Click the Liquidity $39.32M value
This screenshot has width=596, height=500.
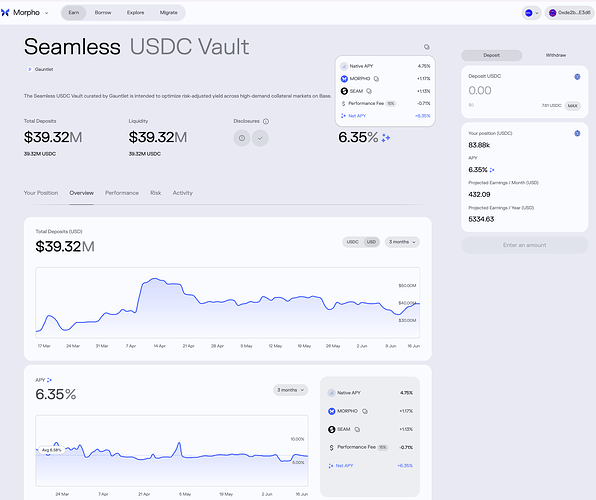tap(158, 137)
